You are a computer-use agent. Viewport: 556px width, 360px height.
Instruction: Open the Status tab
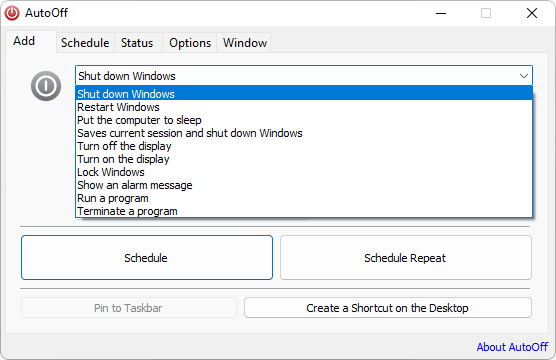click(x=137, y=43)
